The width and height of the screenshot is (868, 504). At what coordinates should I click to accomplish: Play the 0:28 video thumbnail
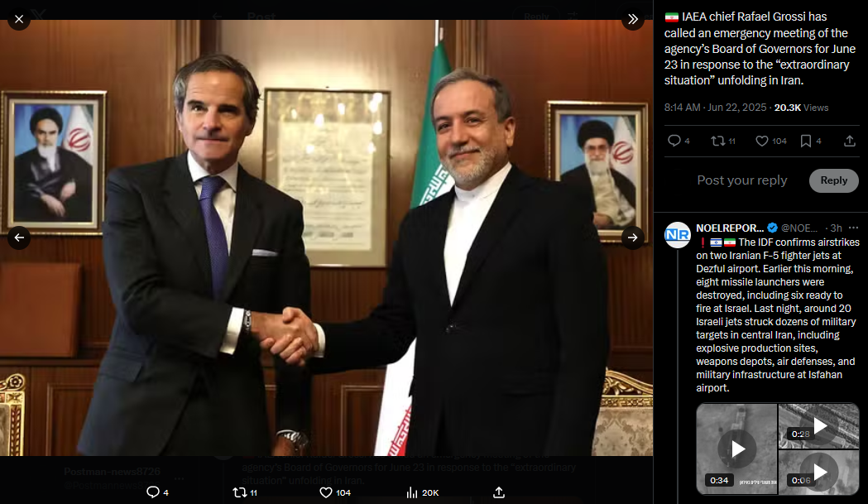818,426
